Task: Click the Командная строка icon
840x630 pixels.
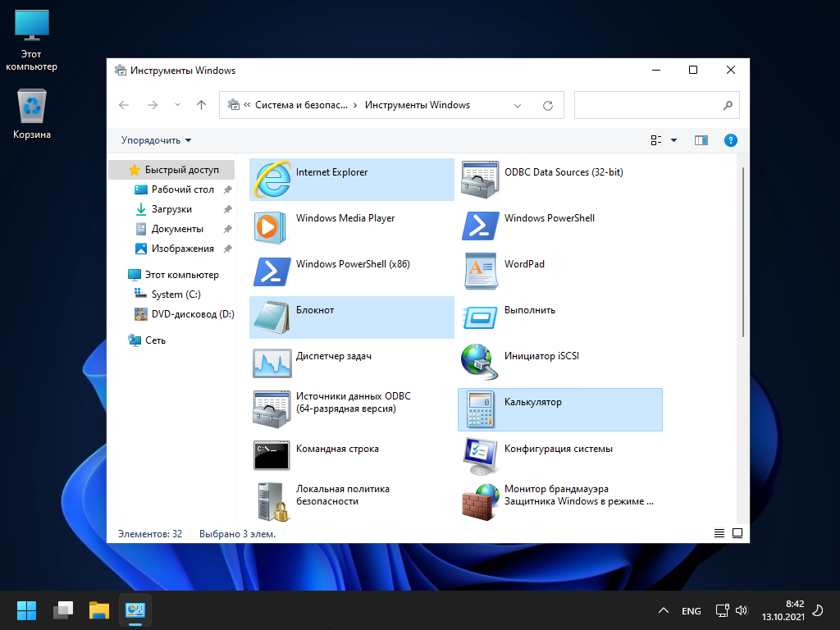Action: [271, 455]
